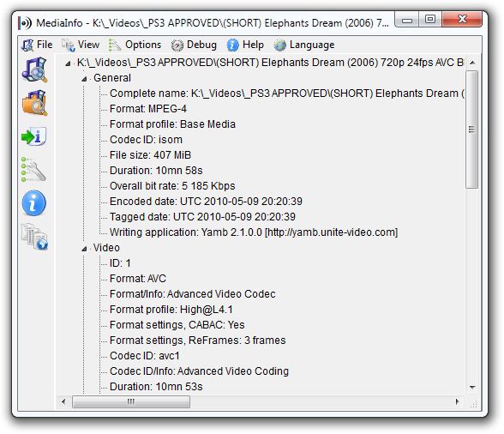Click the horizontal scrollbar right arrow
Image resolution: width=504 pixels, height=434 pixels.
pos(457,401)
